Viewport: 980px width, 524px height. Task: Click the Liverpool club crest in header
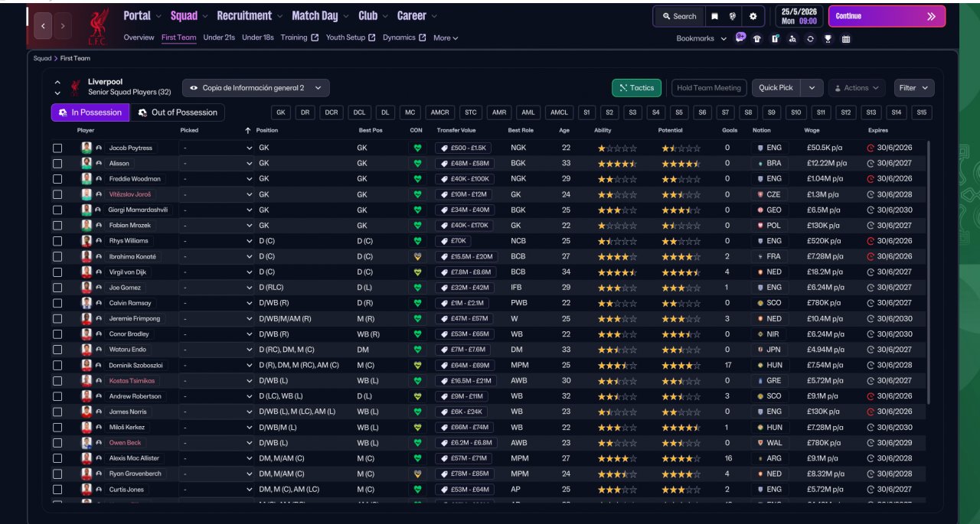pyautogui.click(x=98, y=26)
